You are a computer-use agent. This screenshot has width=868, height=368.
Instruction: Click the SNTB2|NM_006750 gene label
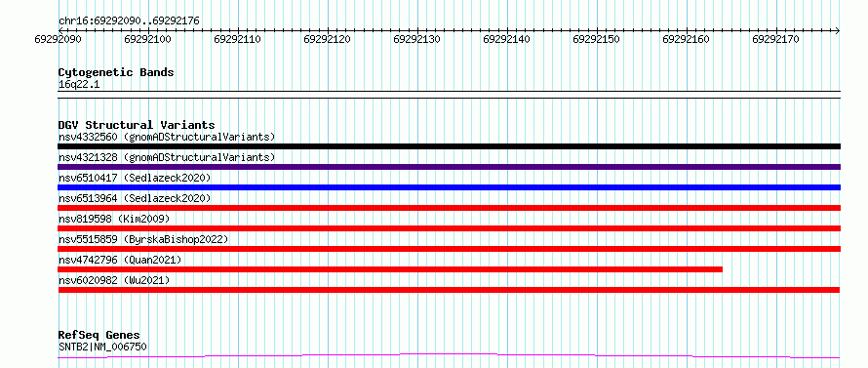pyautogui.click(x=102, y=348)
